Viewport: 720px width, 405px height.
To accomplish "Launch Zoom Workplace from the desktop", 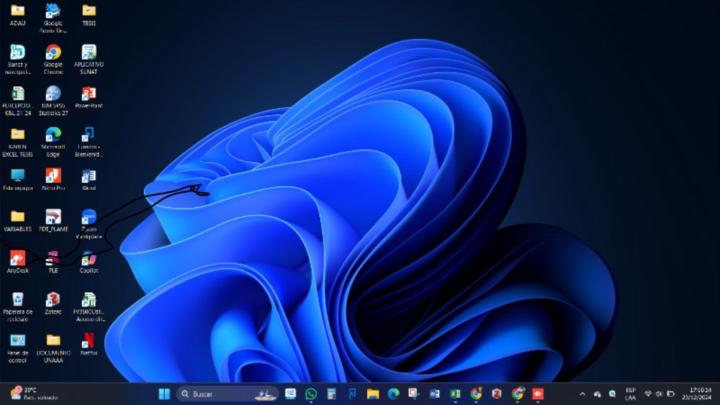I will [x=89, y=224].
